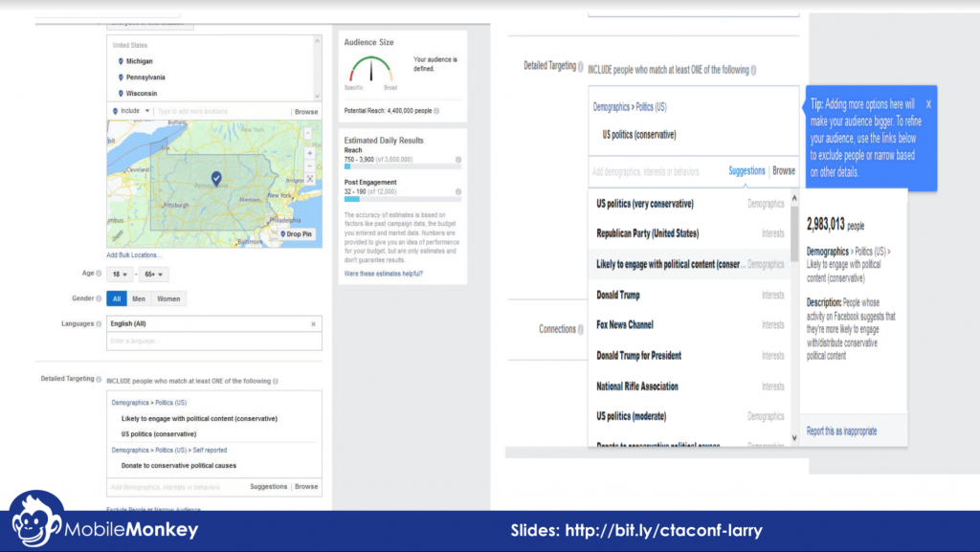
Task: Click Self reported breadcrumb link
Action: point(210,451)
